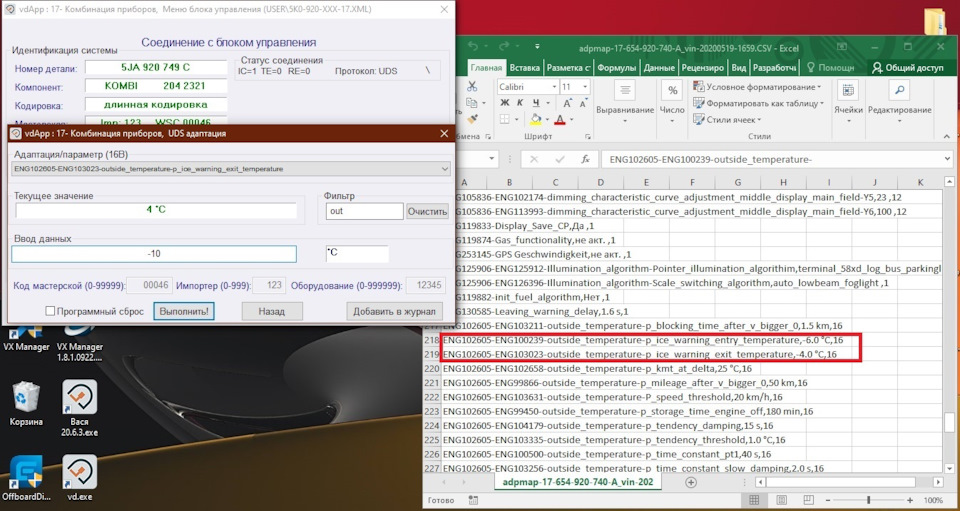Expand Стили ячеек dropdown

pyautogui.click(x=759, y=120)
